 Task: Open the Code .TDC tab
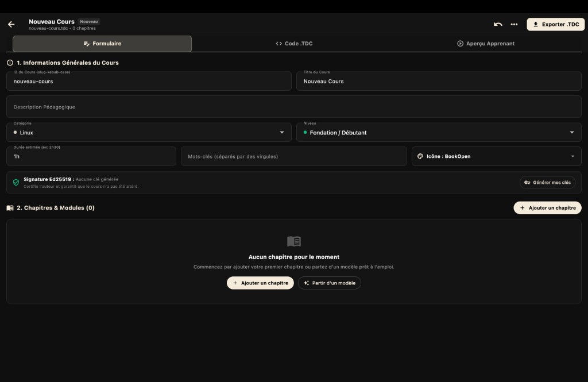pyautogui.click(x=294, y=44)
